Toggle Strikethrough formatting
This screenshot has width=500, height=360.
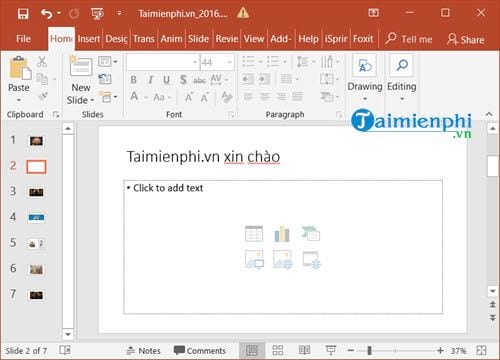(199, 80)
